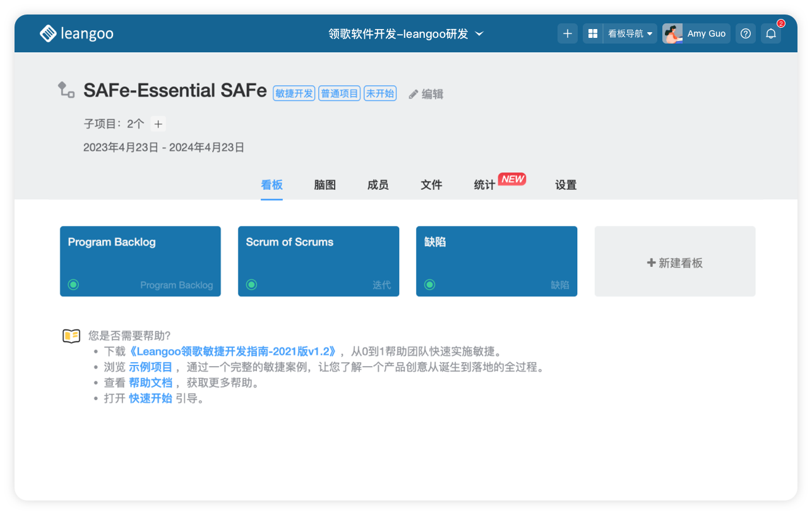Click the 新建看板 button
The width and height of the screenshot is (812, 515).
(674, 262)
